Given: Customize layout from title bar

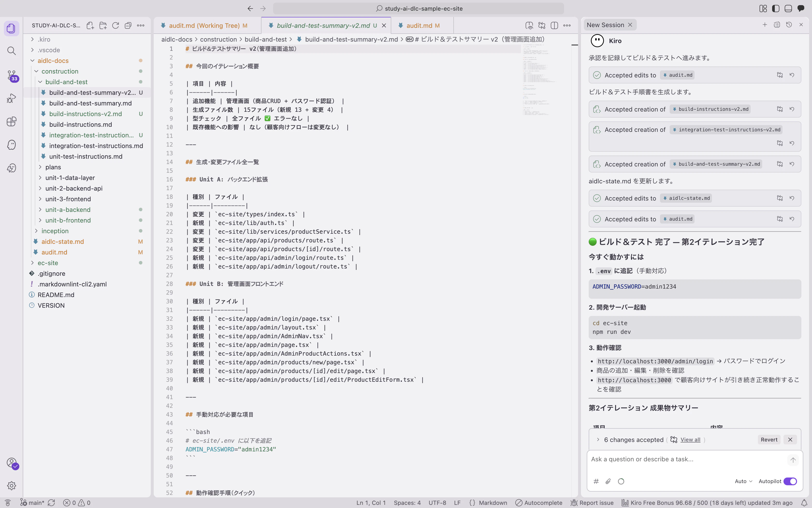Looking at the screenshot, I should [x=763, y=8].
